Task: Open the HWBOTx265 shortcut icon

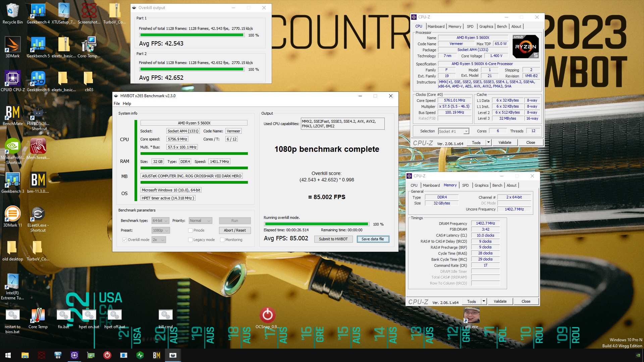Action: [38, 117]
